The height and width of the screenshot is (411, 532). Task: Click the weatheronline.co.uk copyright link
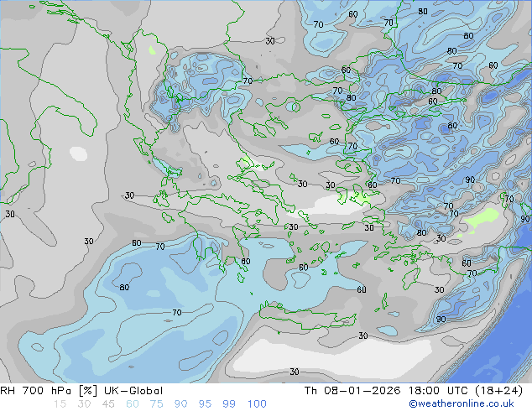[x=462, y=403]
